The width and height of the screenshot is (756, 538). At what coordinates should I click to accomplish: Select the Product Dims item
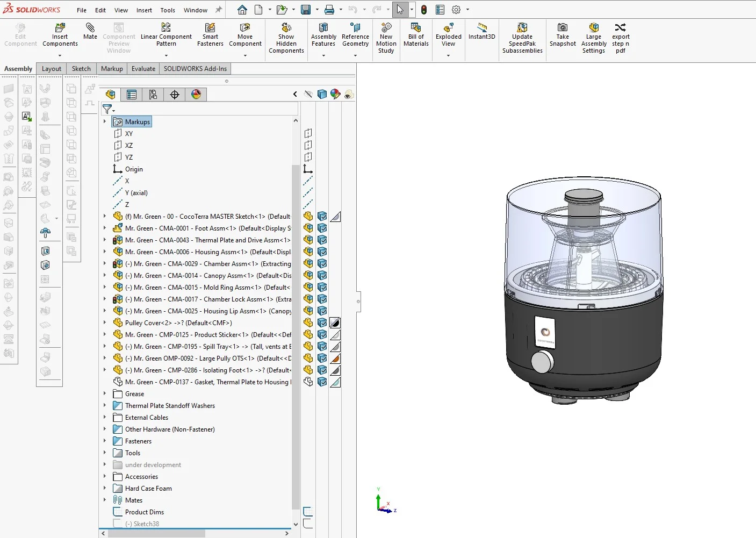[145, 512]
